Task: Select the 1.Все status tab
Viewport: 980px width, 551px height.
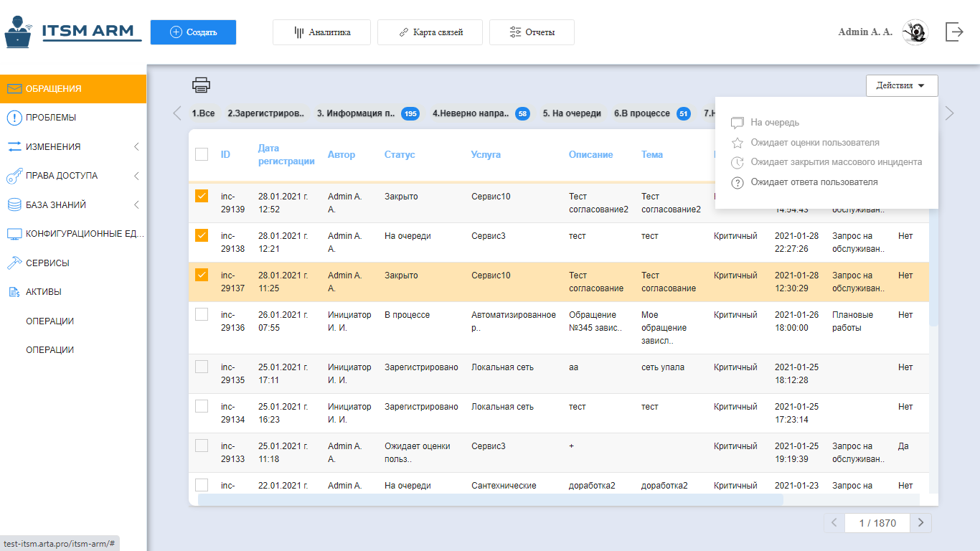Action: pyautogui.click(x=203, y=113)
